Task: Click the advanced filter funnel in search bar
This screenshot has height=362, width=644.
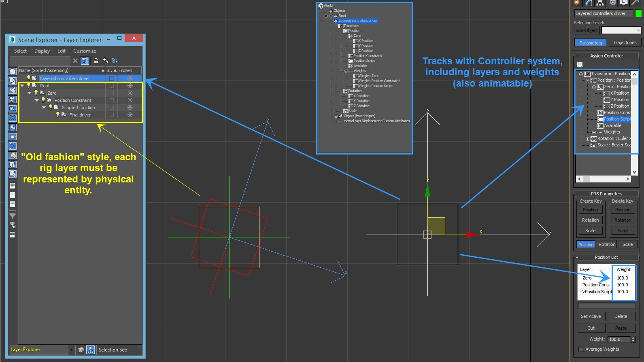Action: (85, 61)
